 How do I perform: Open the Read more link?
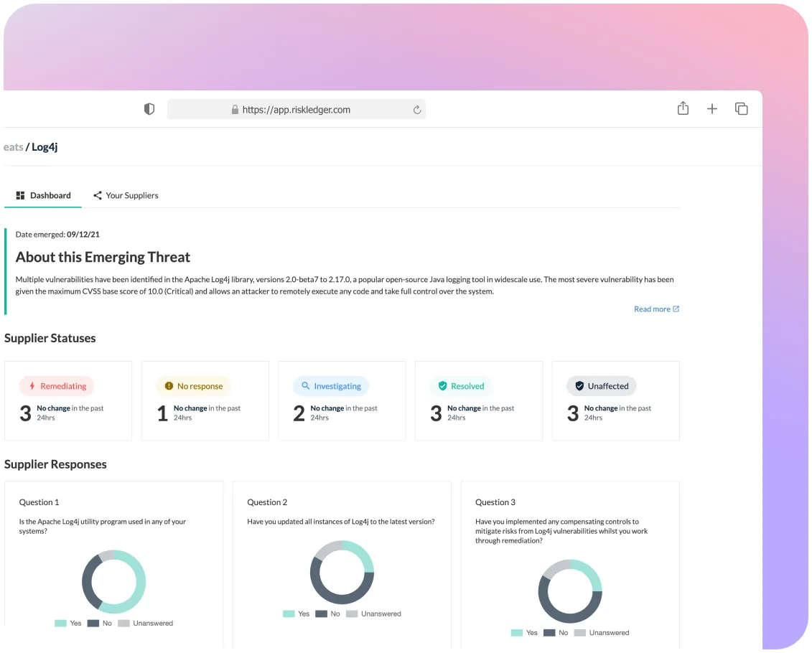656,309
